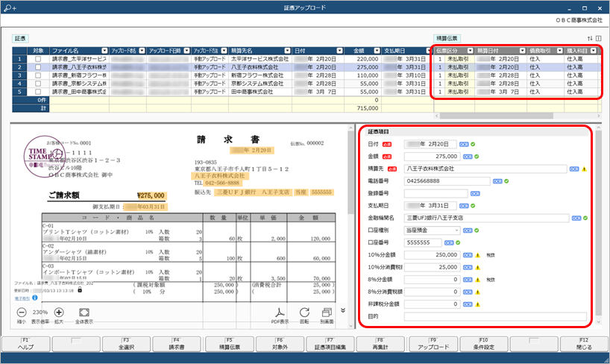The height and width of the screenshot is (364, 610).
Task: Check 対象 box for 請求書_太平洋サービス row
Action: 38,59
